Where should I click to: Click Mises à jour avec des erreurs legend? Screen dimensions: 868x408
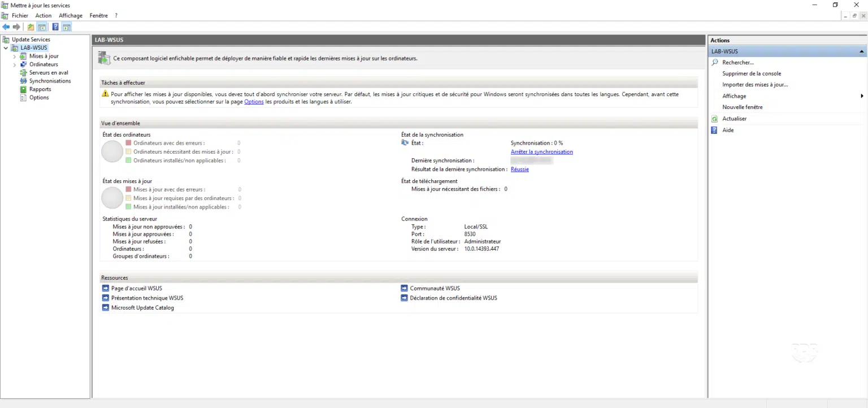[x=170, y=190]
